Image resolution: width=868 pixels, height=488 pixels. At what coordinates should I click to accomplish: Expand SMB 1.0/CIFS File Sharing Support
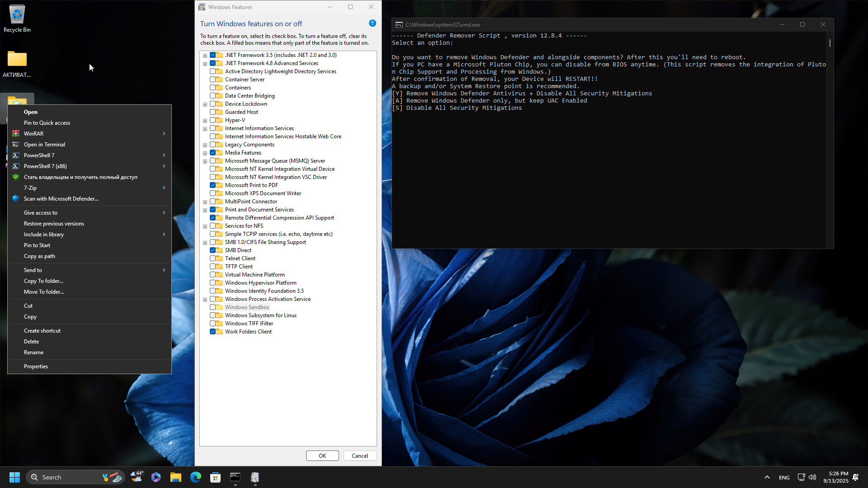point(205,243)
